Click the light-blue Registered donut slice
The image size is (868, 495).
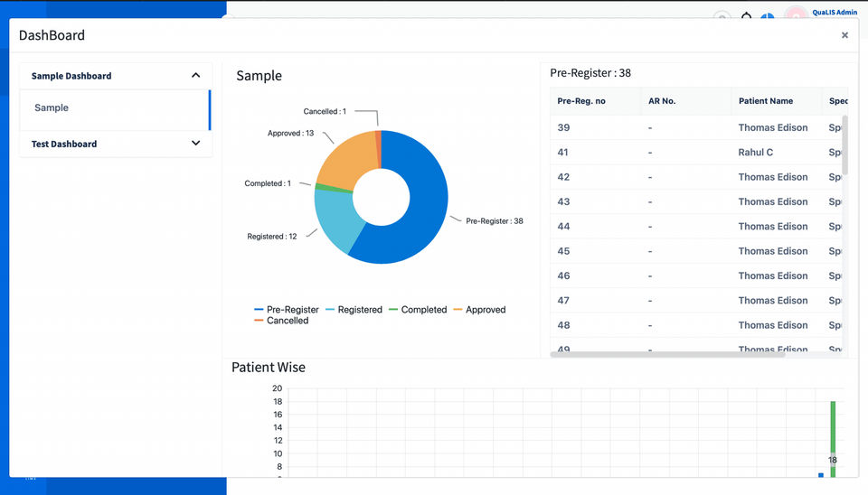(336, 219)
